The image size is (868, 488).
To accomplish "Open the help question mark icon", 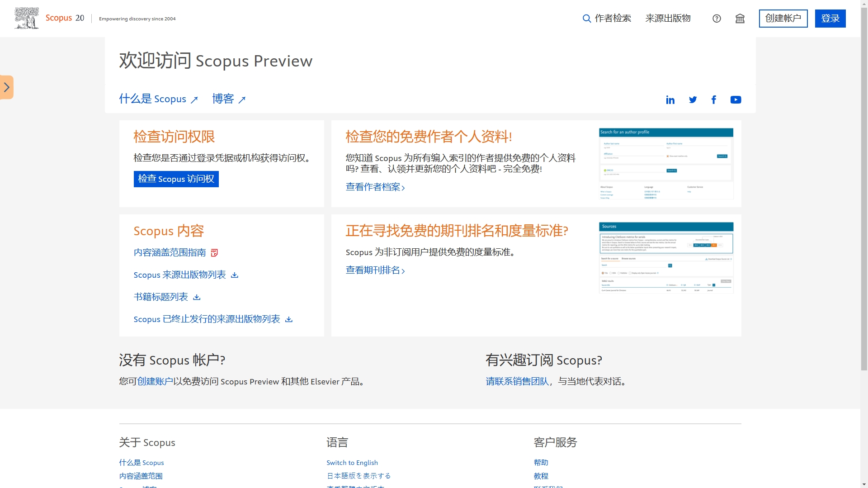I will [717, 19].
